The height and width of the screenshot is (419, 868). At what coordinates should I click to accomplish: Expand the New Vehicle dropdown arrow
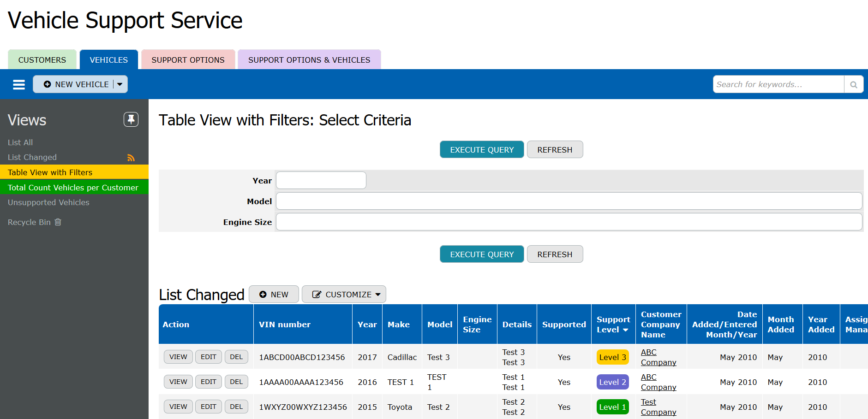(x=120, y=84)
